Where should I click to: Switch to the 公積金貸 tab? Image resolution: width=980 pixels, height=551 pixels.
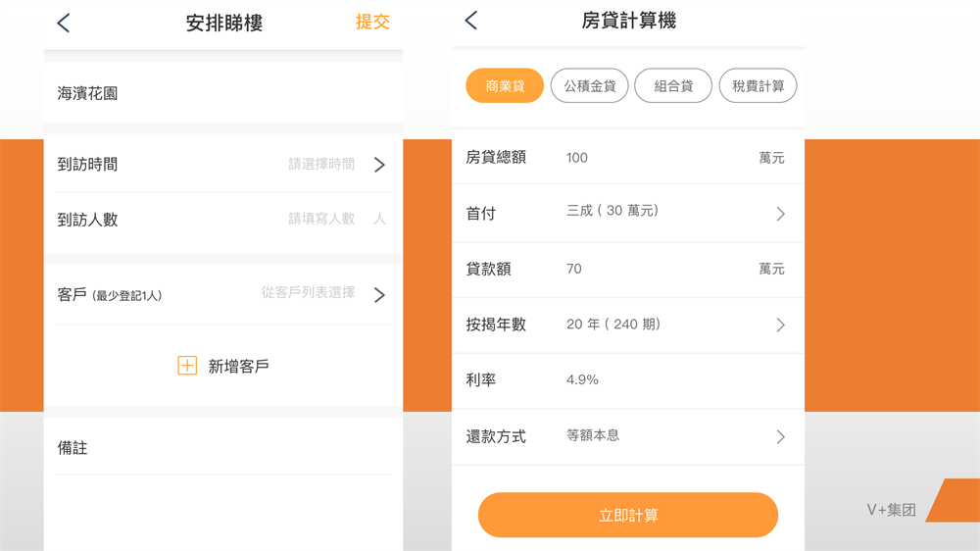(x=589, y=86)
